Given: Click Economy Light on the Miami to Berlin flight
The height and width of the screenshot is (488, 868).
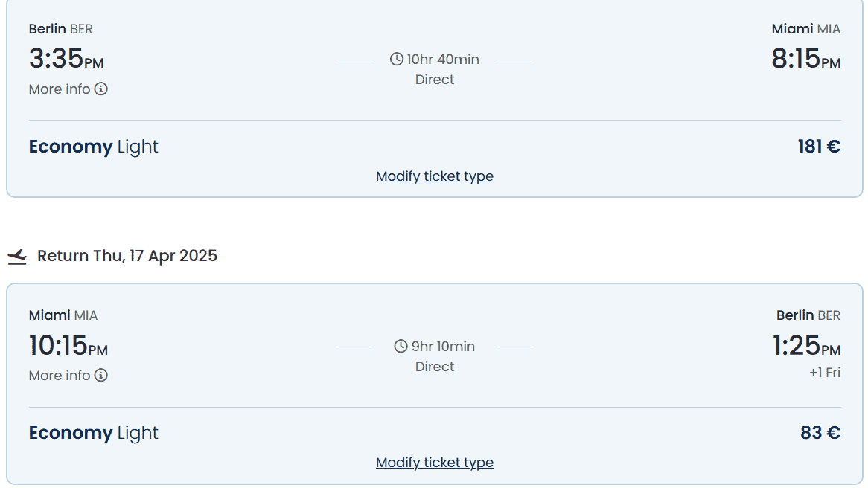Looking at the screenshot, I should click(94, 433).
